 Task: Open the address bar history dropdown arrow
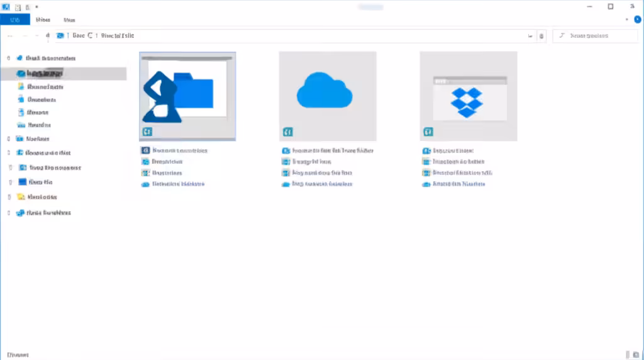[x=530, y=36]
